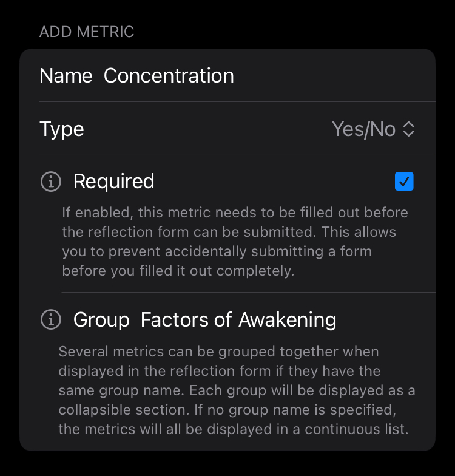Click the Name label
The height and width of the screenshot is (476, 455).
tap(66, 76)
